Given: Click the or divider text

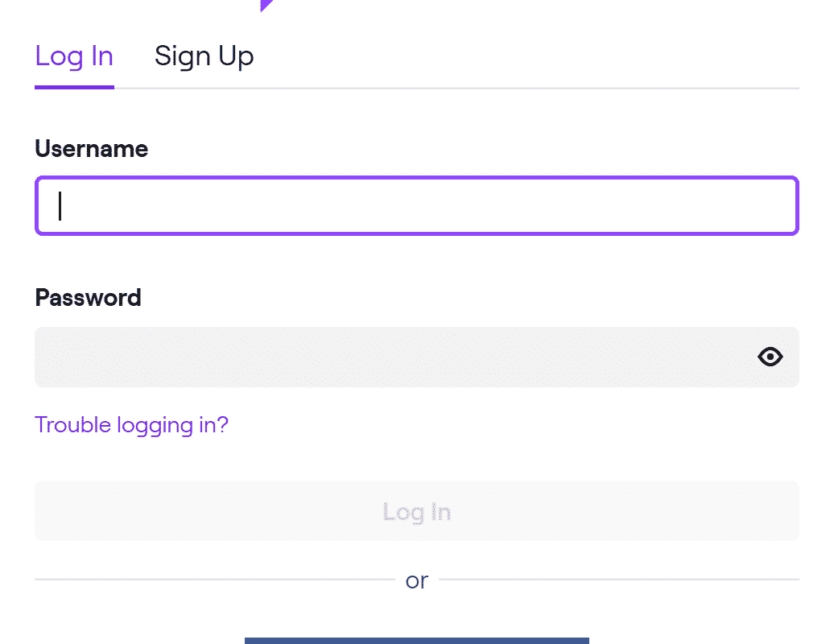Looking at the screenshot, I should [x=416, y=580].
